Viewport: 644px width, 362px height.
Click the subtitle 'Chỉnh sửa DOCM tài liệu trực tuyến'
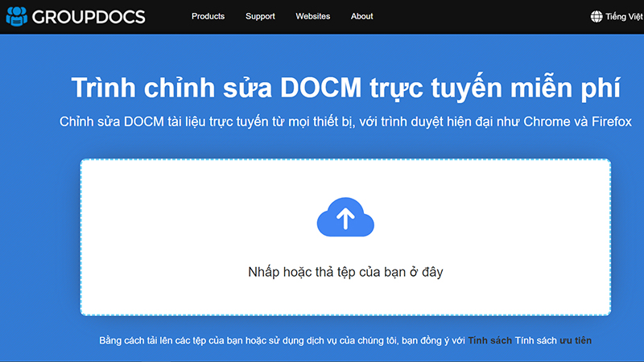tap(163, 122)
